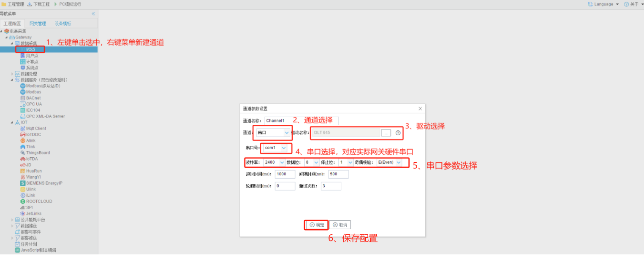Click the OPC UA icon
Screen dimensions: 644x255
(23, 104)
